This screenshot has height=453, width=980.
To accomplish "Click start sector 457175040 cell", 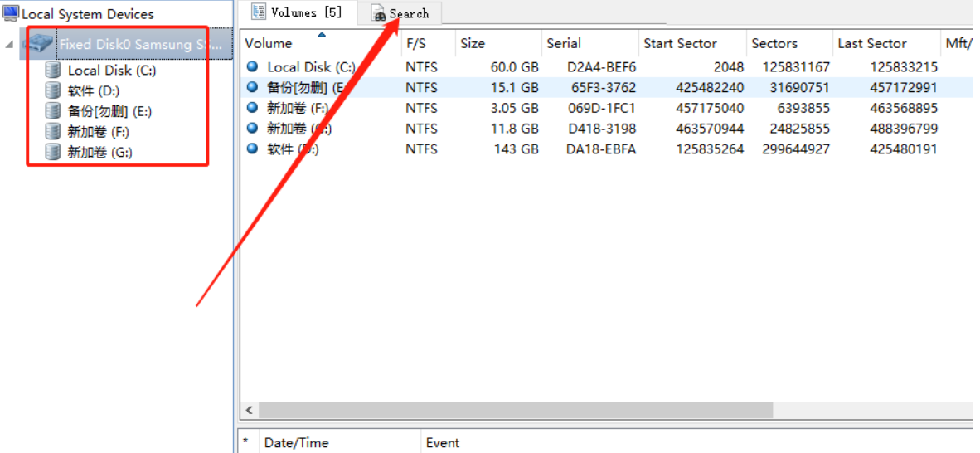I will tap(710, 108).
